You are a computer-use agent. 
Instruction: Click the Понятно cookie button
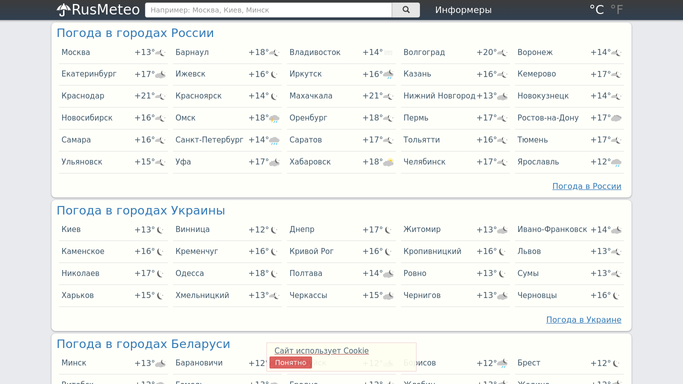tap(291, 363)
